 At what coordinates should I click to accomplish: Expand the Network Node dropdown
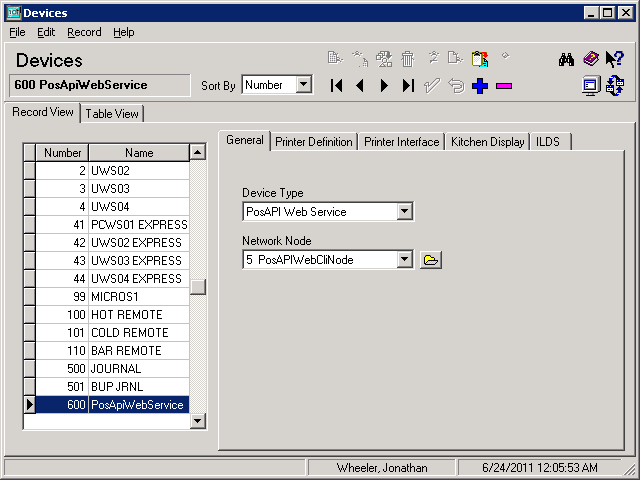pos(404,260)
